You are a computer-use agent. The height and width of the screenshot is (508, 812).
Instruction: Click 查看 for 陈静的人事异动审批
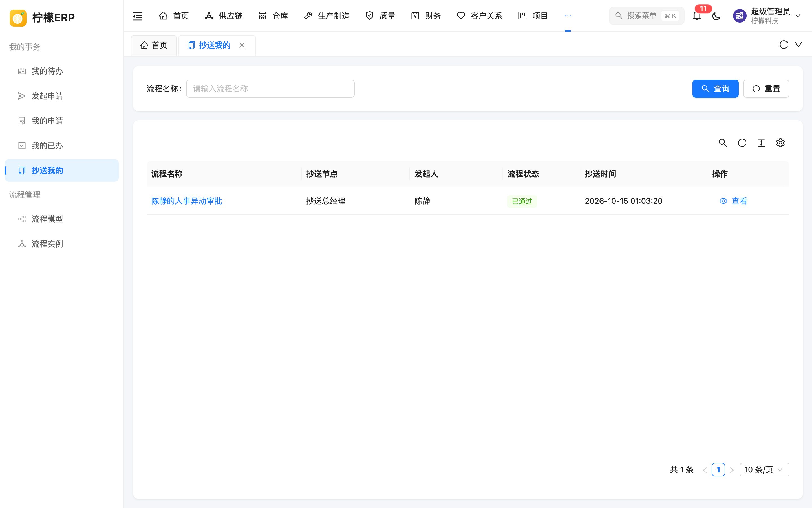(x=734, y=201)
